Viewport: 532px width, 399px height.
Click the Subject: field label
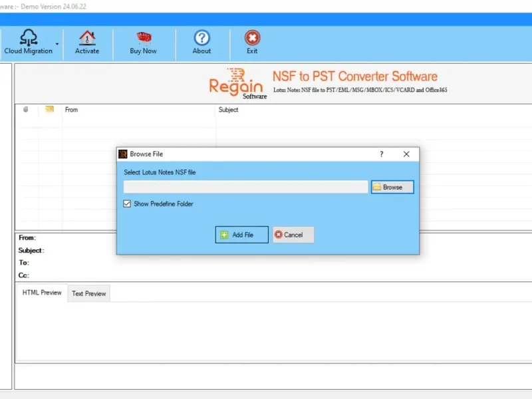click(31, 251)
